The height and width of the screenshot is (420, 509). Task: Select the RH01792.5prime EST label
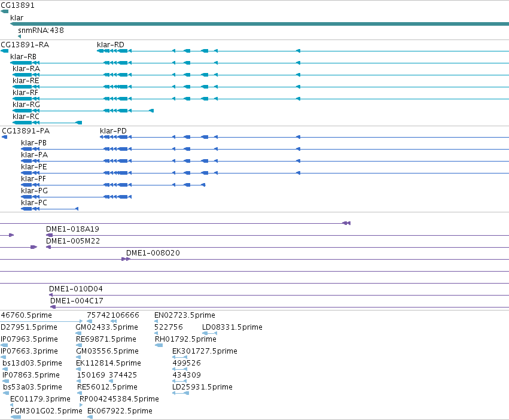(185, 339)
